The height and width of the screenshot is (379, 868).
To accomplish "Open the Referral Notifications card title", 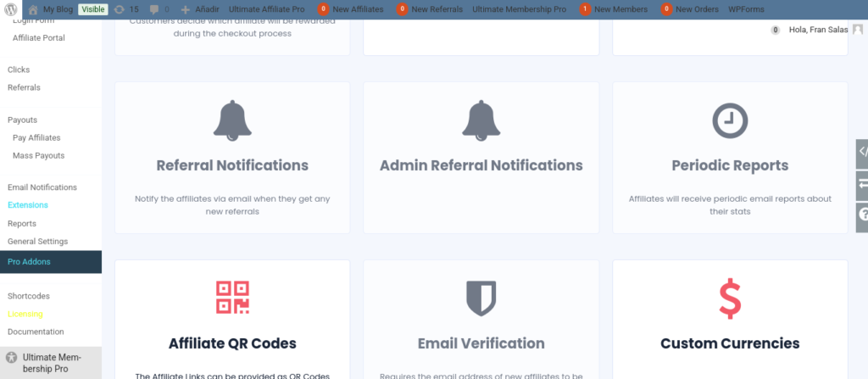I will (x=232, y=165).
